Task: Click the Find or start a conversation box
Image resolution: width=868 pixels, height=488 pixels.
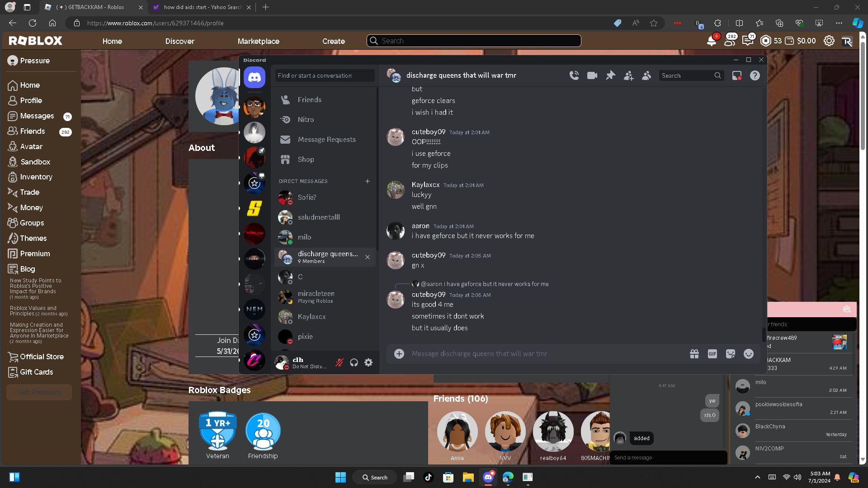Action: 325,75
